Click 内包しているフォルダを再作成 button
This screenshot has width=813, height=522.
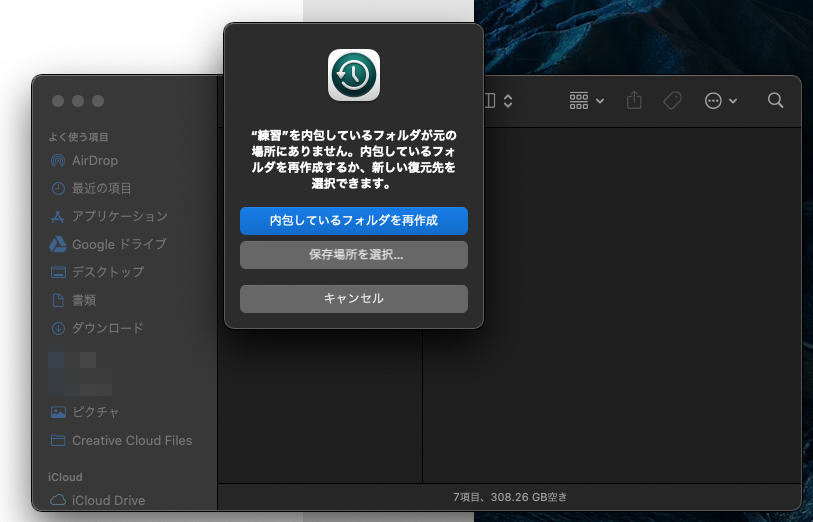[354, 221]
